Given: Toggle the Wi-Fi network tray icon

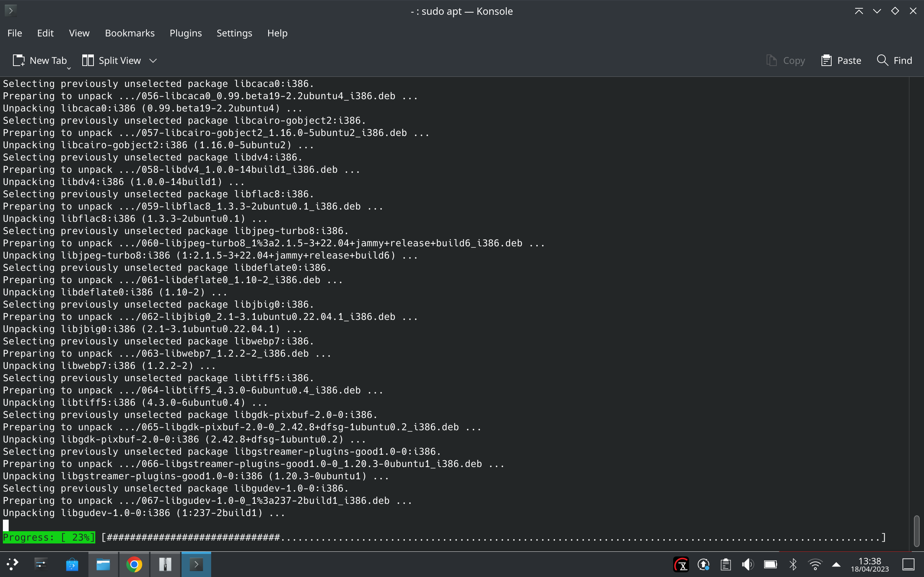Looking at the screenshot, I should 815,564.
